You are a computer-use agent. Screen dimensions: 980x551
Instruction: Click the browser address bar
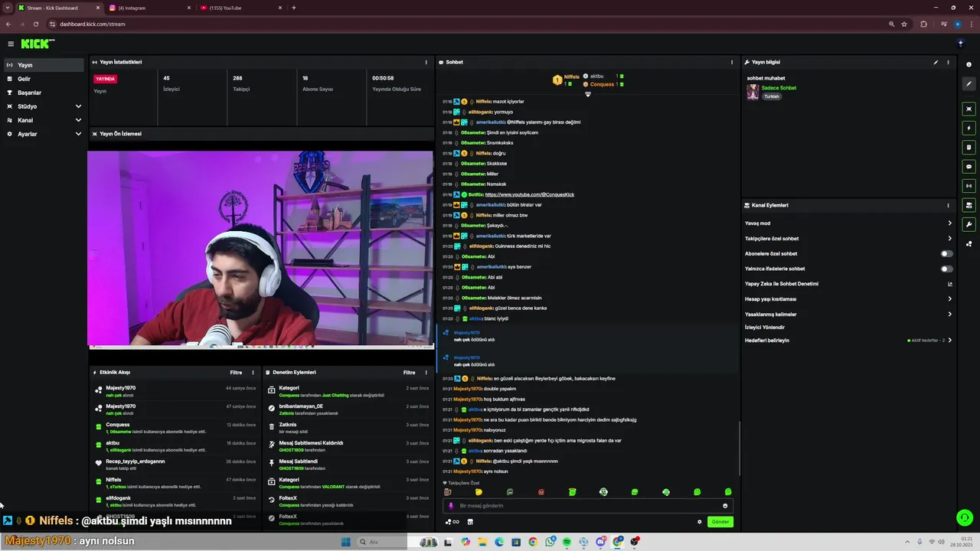click(467, 24)
